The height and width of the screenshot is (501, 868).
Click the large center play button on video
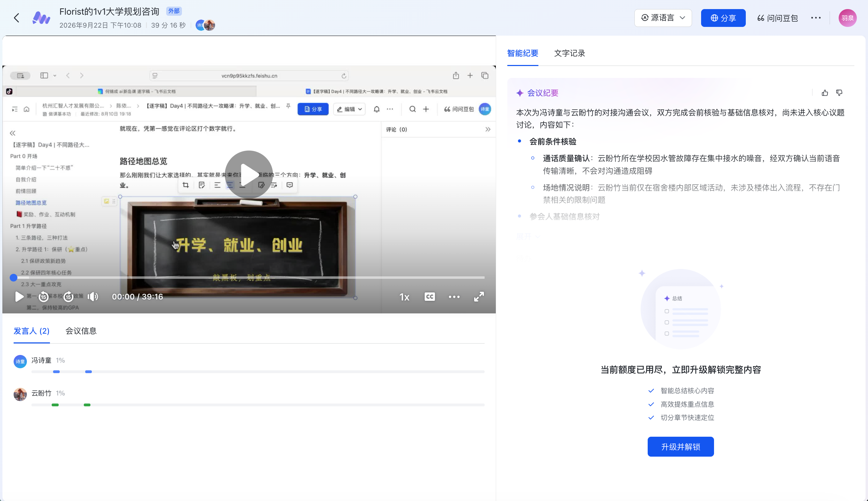[249, 174]
